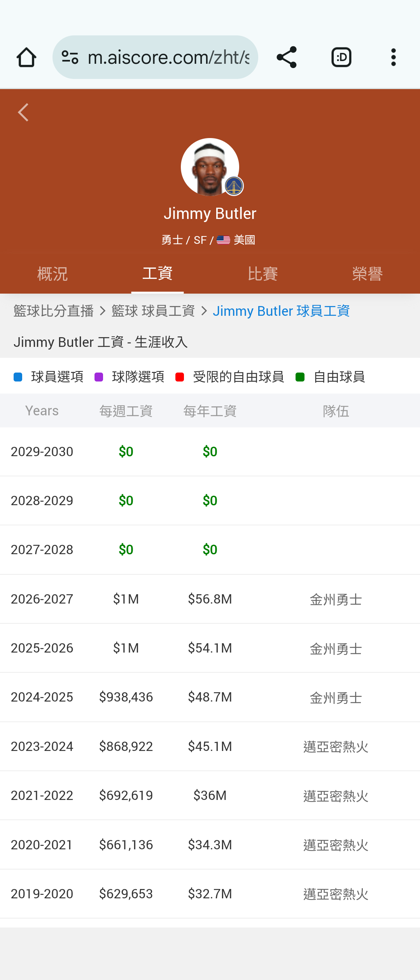This screenshot has height=980, width=420.
Task: Switch to the 概況 tab
Action: tap(52, 274)
